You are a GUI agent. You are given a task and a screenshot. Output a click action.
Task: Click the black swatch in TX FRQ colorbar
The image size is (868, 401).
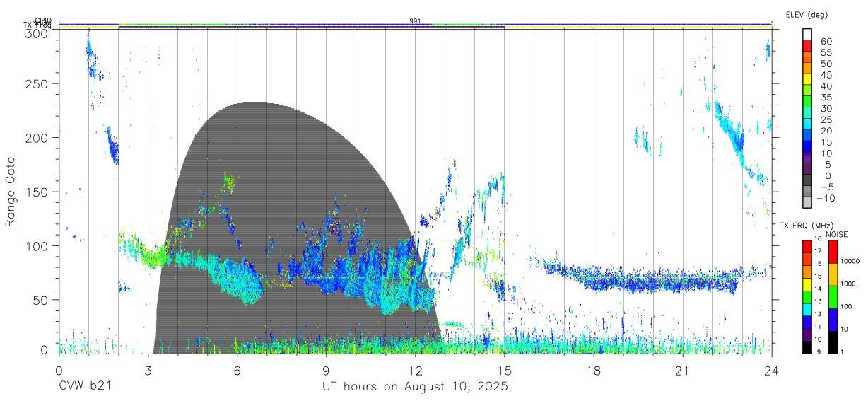[807, 346]
